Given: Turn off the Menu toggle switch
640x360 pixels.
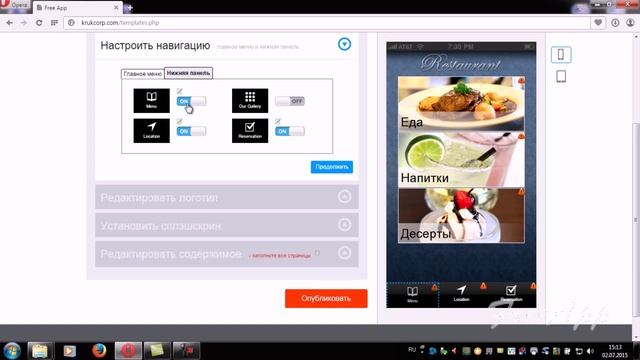Looking at the screenshot, I should (x=191, y=101).
